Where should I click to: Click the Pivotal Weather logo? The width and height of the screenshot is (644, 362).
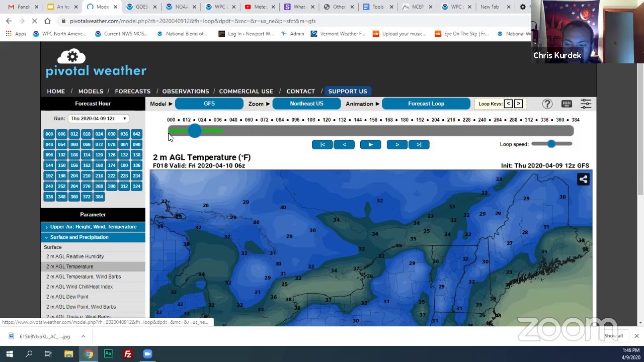(96, 63)
